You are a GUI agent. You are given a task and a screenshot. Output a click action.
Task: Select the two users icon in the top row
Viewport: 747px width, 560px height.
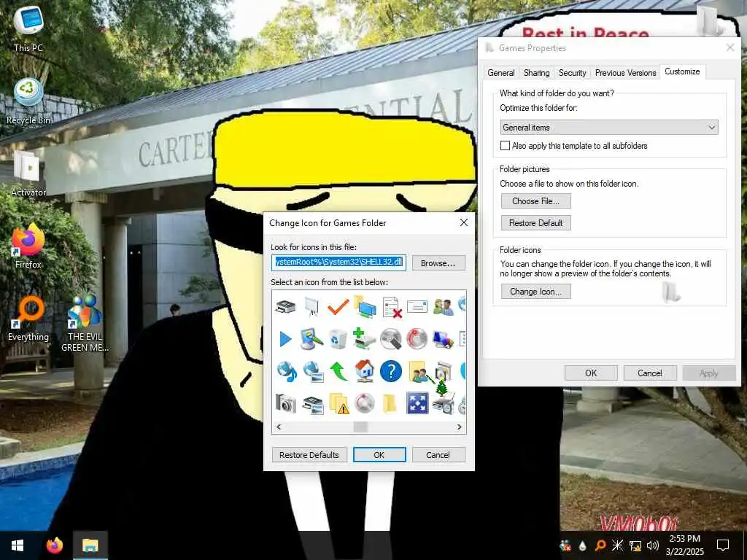444,307
